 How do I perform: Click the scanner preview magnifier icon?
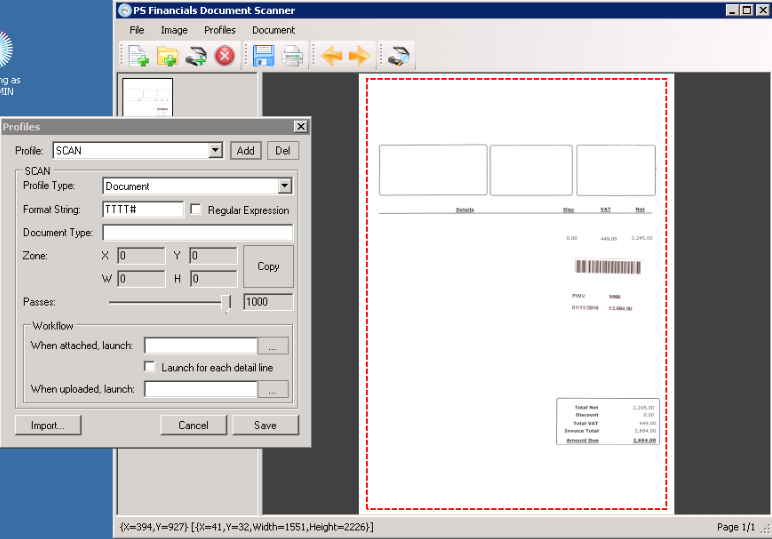399,56
